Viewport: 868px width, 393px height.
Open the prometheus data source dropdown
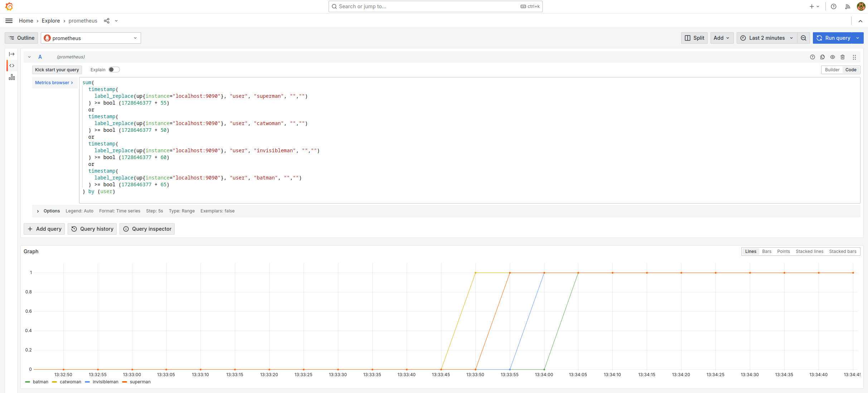tap(91, 38)
